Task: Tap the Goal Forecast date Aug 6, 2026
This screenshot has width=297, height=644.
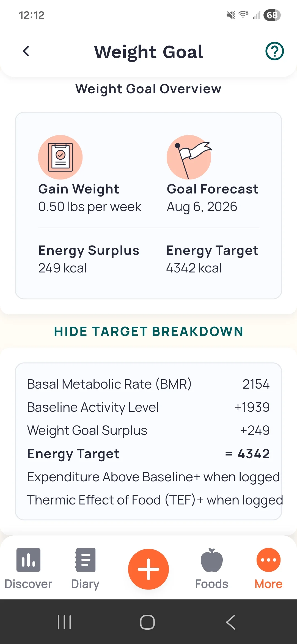Action: [x=202, y=207]
